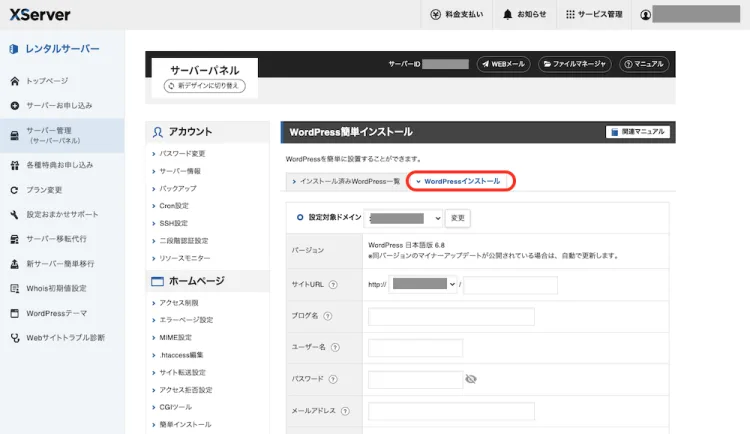Click the Whois初期値設定 icon
The width and height of the screenshot is (750, 434).
pyautogui.click(x=15, y=289)
